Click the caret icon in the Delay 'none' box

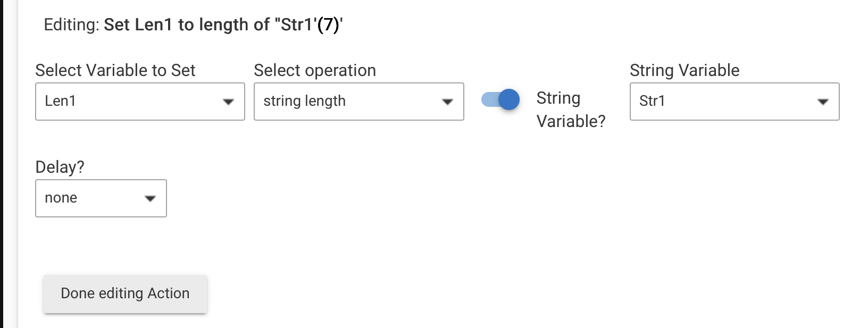(x=150, y=198)
